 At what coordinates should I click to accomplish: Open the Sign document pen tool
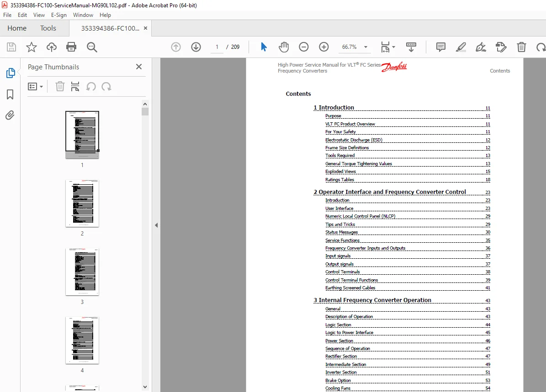click(481, 47)
